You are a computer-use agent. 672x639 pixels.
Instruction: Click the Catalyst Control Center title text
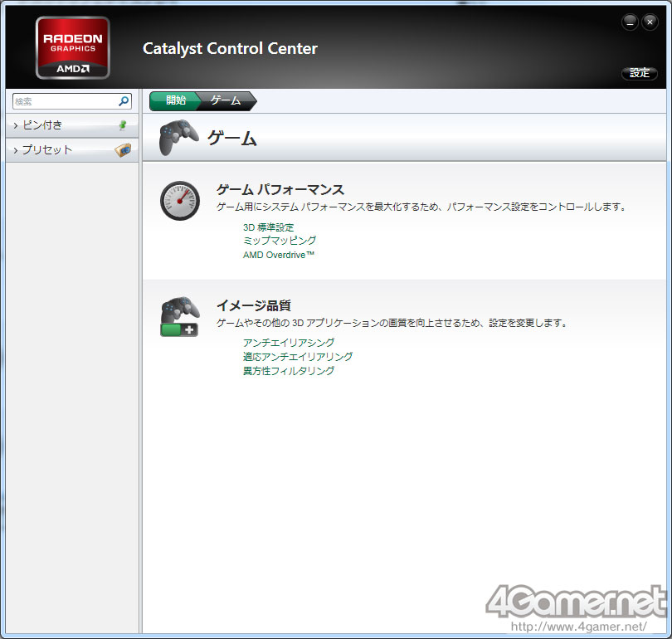[230, 48]
